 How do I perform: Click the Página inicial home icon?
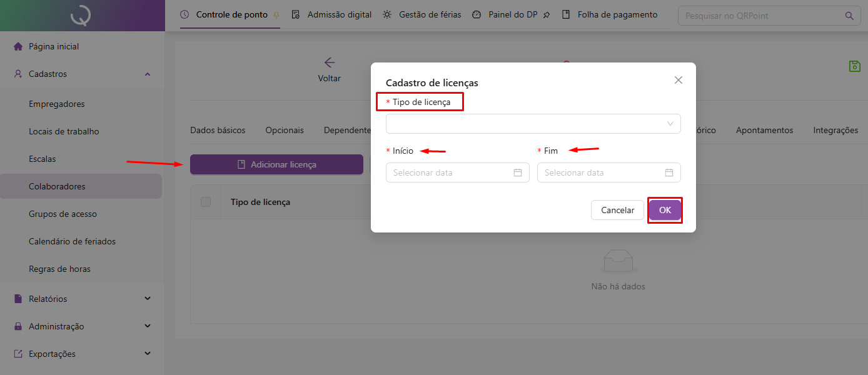(x=18, y=46)
